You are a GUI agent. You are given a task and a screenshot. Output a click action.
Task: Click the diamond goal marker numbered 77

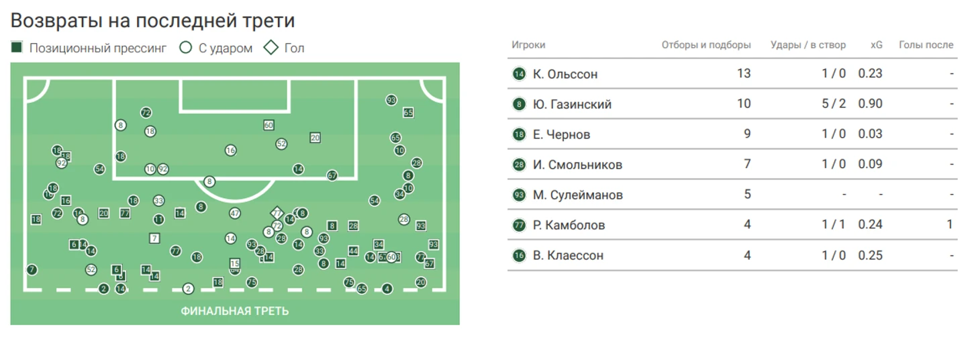pyautogui.click(x=277, y=214)
